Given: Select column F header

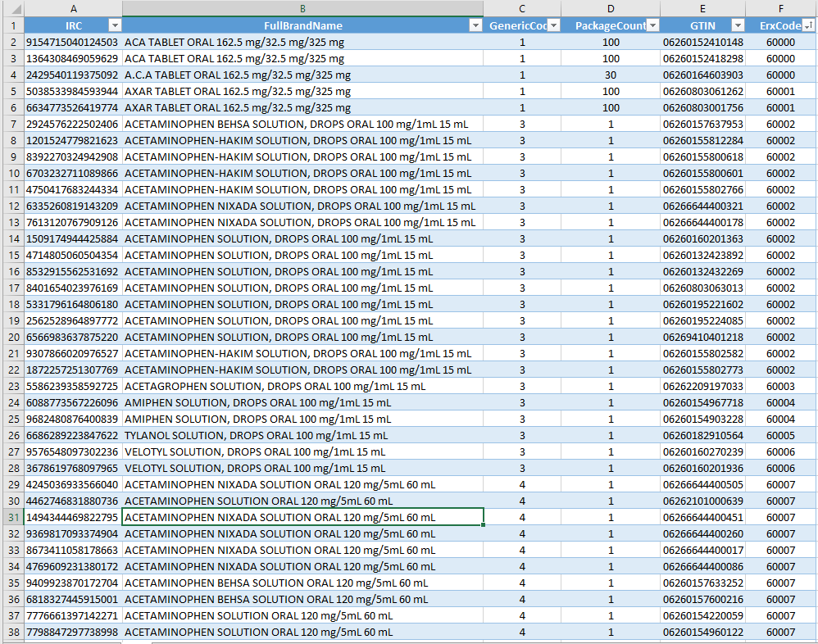Looking at the screenshot, I should (x=781, y=9).
